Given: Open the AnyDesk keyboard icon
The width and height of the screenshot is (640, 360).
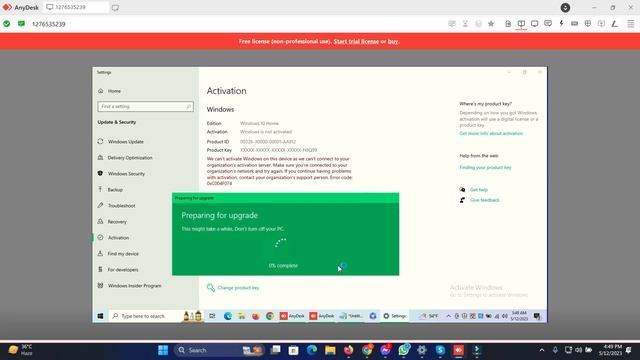Looking at the screenshot, I should (575, 24).
